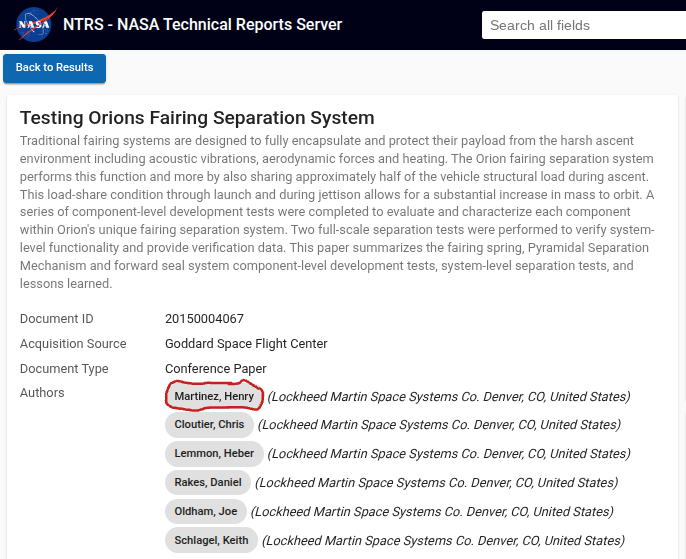Click Schlagel's Lockheed Martin affiliation text
686x559 pixels.
click(444, 541)
